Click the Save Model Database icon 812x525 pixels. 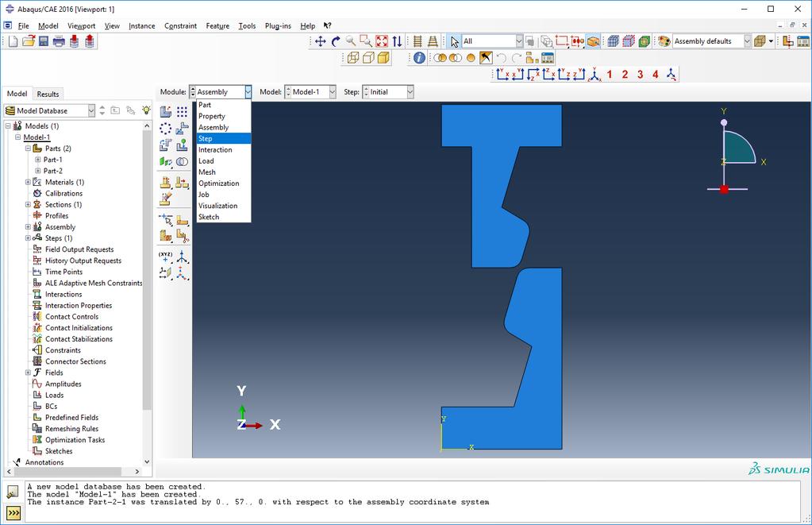[44, 41]
